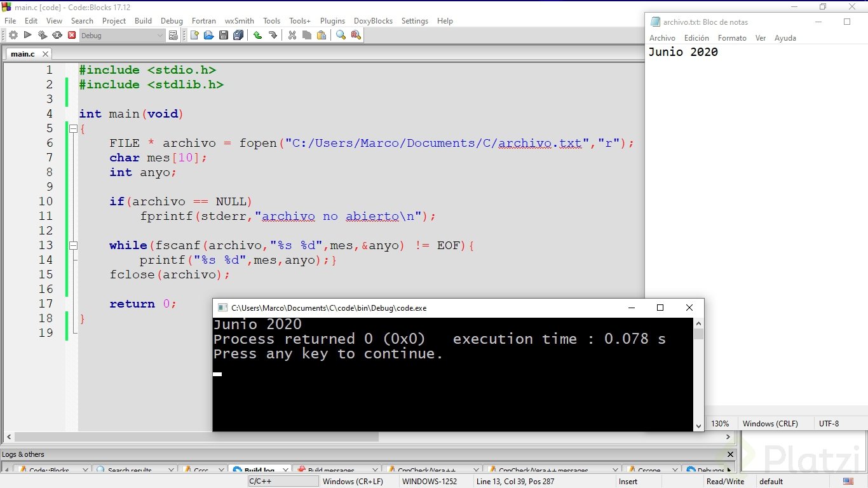Open the Fortran menu
This screenshot has height=488, width=868.
click(x=204, y=21)
